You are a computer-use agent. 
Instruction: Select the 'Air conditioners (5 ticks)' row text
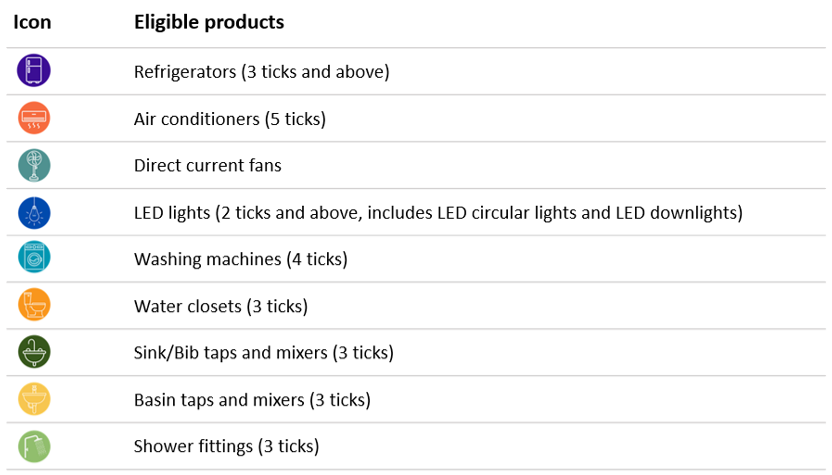point(230,119)
